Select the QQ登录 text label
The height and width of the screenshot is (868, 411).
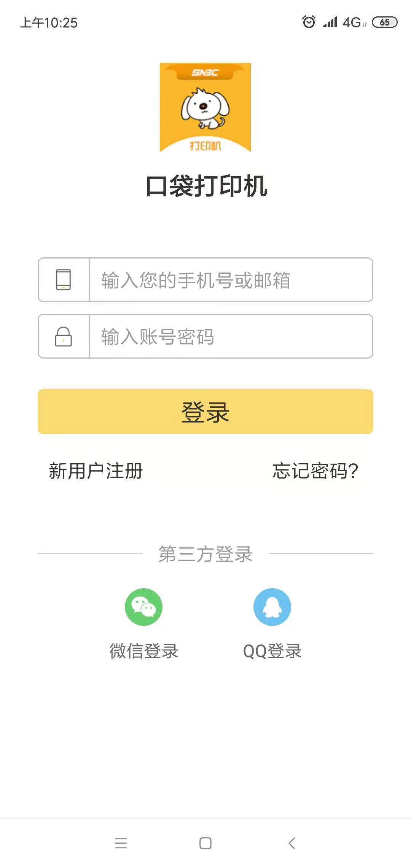pos(272,651)
